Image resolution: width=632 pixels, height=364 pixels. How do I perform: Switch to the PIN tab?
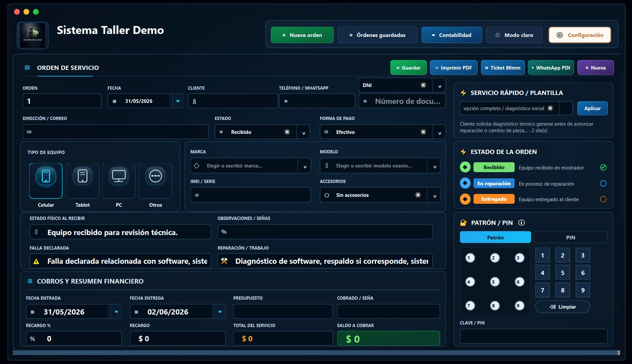570,237
